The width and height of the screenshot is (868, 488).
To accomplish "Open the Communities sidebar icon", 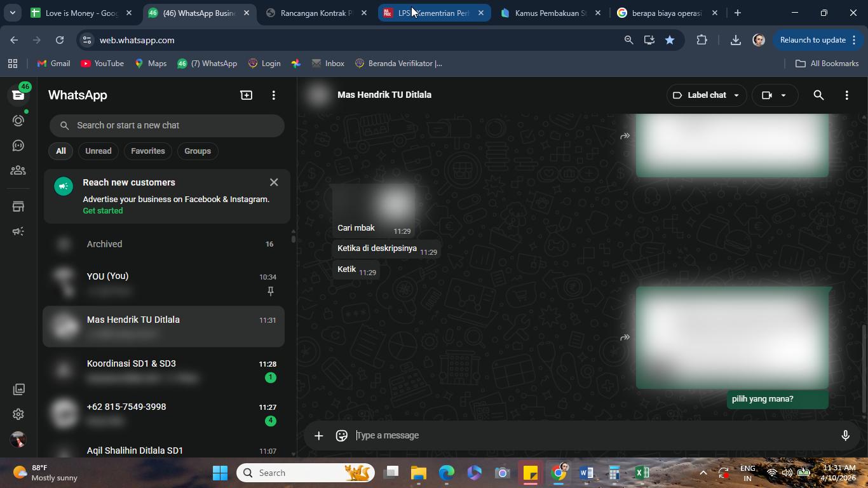I will coord(18,170).
